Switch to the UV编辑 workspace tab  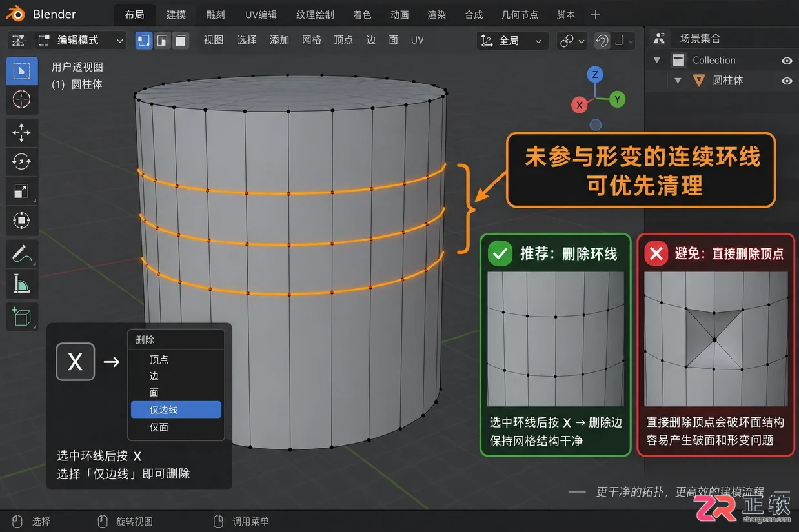tap(261, 14)
